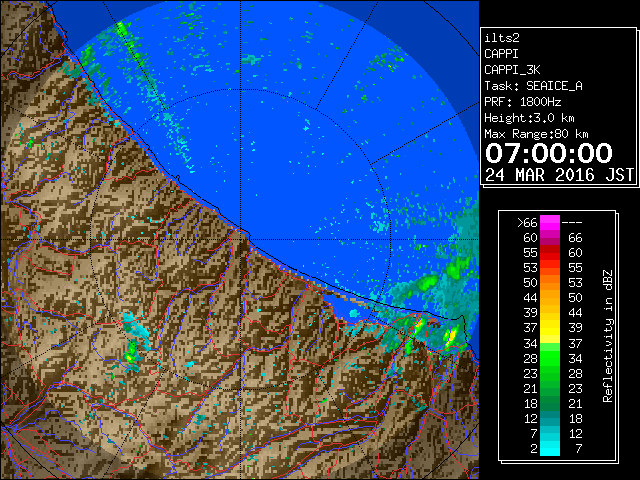This screenshot has height=480, width=640.
Task: Click the 'Height:3.0 km' entry
Action: [x=529, y=118]
